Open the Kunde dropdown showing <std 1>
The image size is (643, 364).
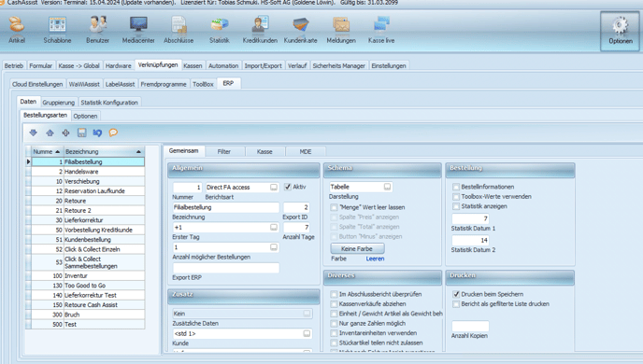[x=307, y=334]
